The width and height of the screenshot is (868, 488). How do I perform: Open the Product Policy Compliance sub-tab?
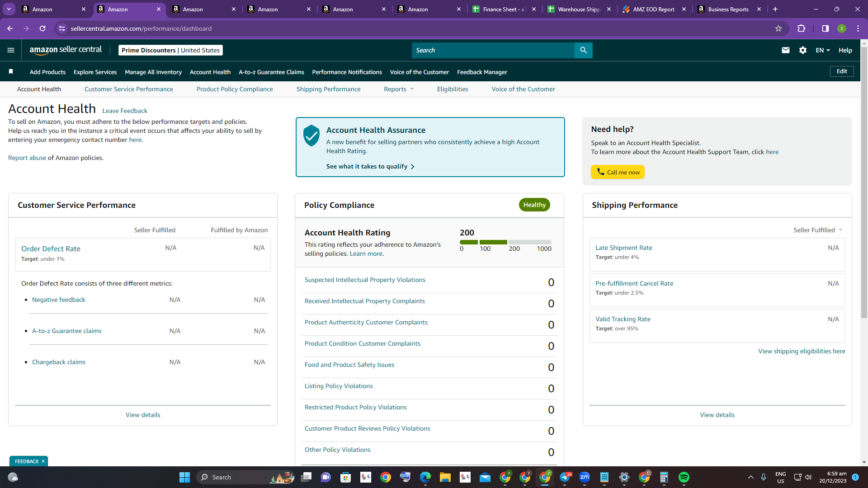235,89
